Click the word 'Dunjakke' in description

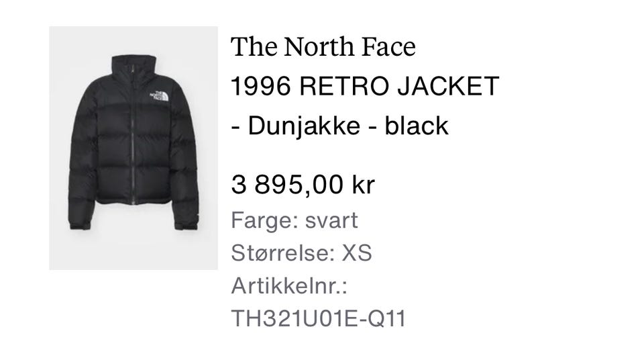(x=304, y=126)
